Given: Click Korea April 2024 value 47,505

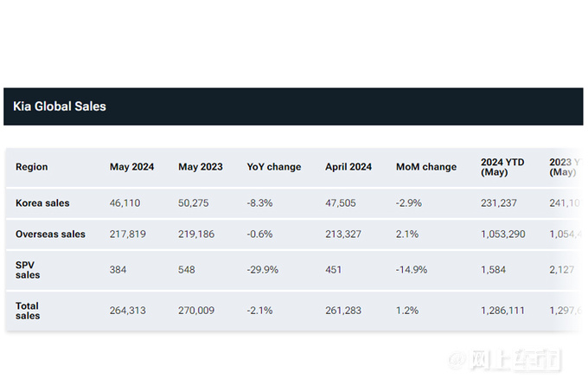Looking at the screenshot, I should click(x=341, y=203).
